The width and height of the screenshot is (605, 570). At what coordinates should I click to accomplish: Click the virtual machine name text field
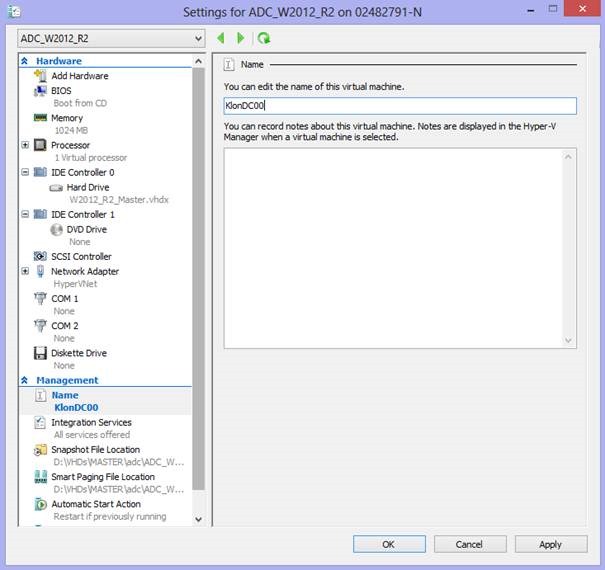pos(400,106)
